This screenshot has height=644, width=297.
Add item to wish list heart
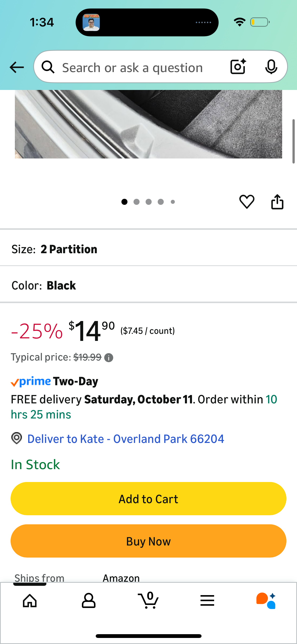[247, 202]
